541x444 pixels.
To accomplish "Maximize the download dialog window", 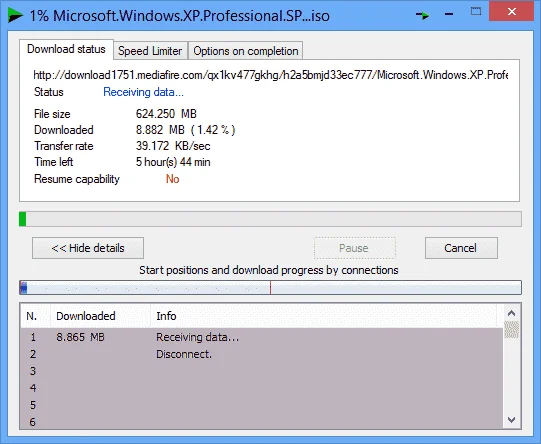I will pyautogui.click(x=476, y=12).
